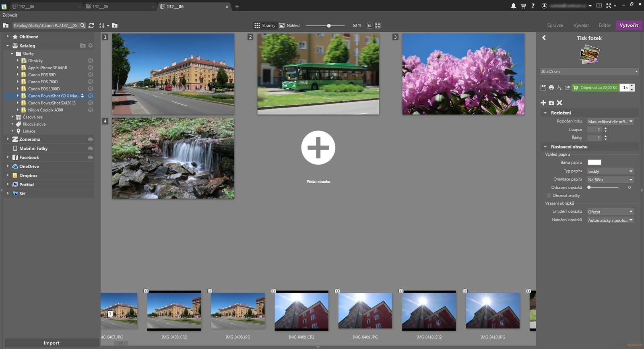Image resolution: width=644 pixels, height=349 pixels.
Task: Click the sync status icon next to Nikon Coolpix A300
Action: [x=91, y=110]
